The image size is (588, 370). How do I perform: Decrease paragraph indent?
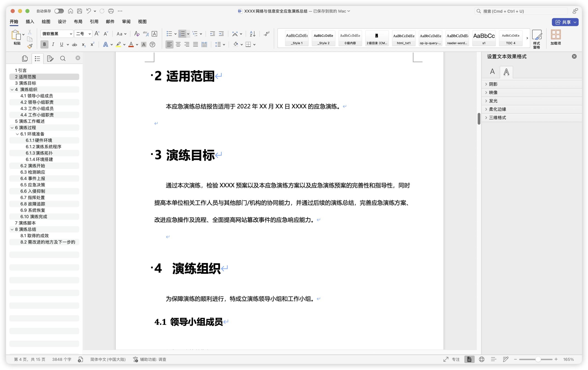212,34
